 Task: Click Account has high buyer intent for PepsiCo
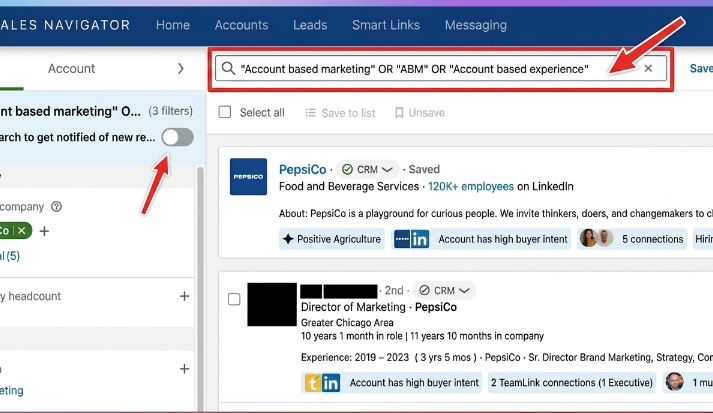(x=481, y=239)
